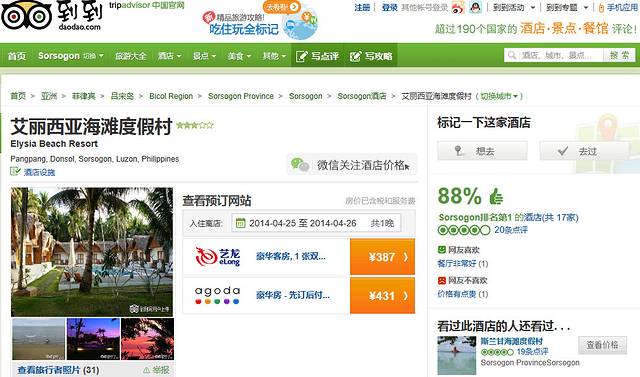The height and width of the screenshot is (377, 640).
Task: Open main resort pool photo
Action: click(92, 252)
